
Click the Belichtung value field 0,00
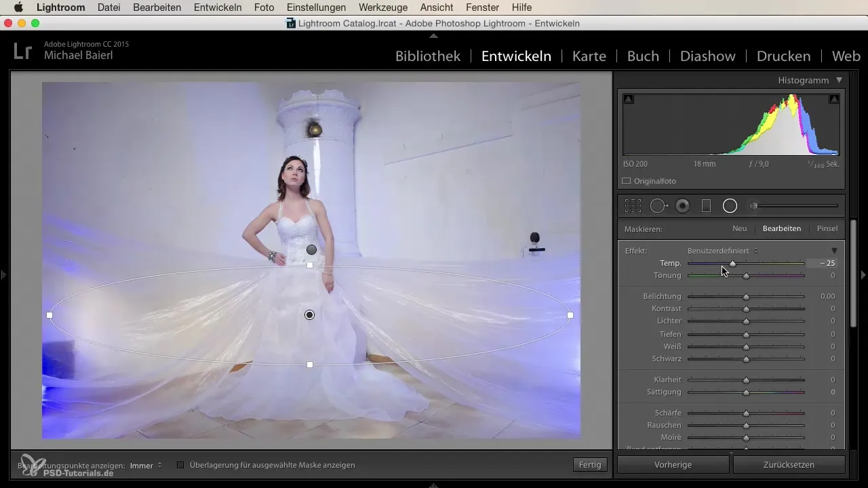pos(827,297)
